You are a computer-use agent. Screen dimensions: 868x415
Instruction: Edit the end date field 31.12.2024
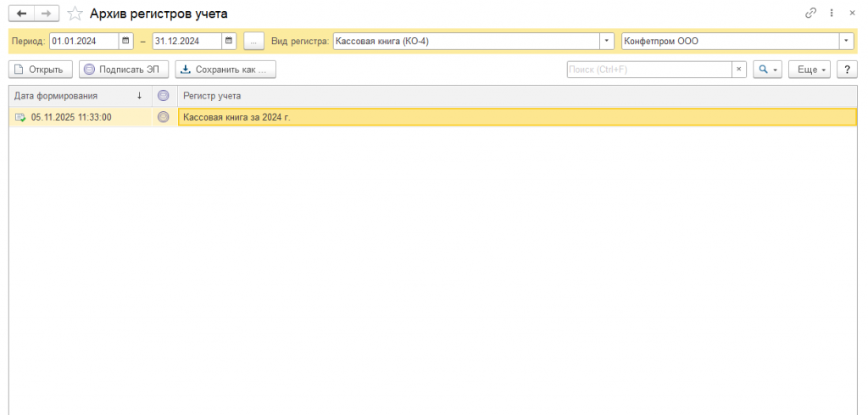[x=187, y=41]
